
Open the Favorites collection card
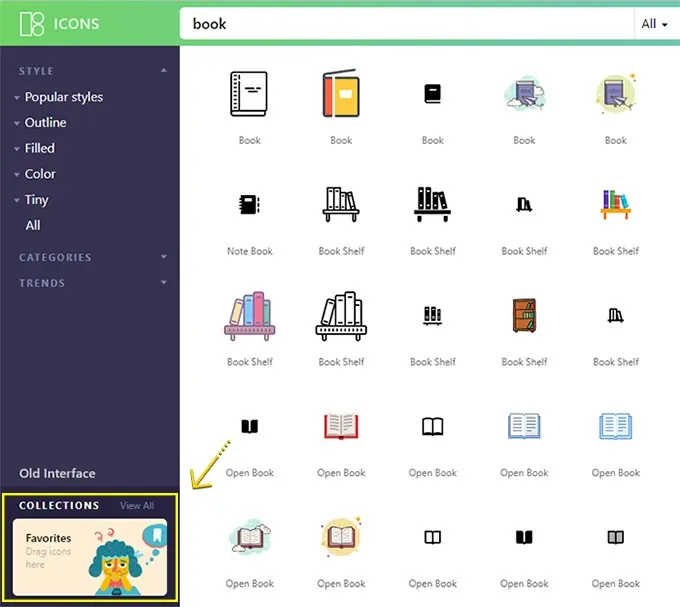90,557
